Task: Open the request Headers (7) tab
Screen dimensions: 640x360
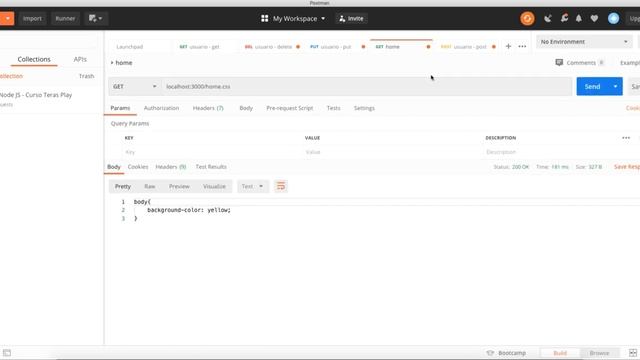Action: (208, 108)
